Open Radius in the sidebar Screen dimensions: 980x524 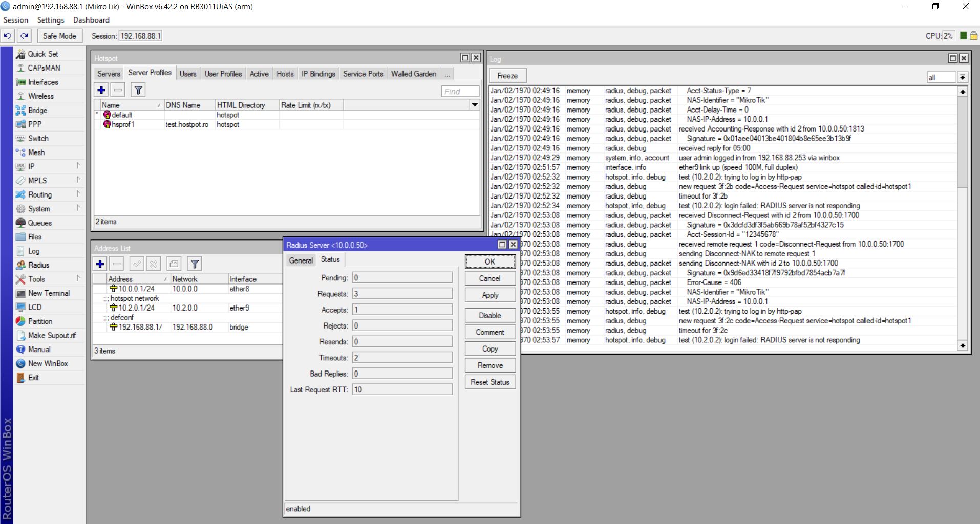[x=39, y=265]
